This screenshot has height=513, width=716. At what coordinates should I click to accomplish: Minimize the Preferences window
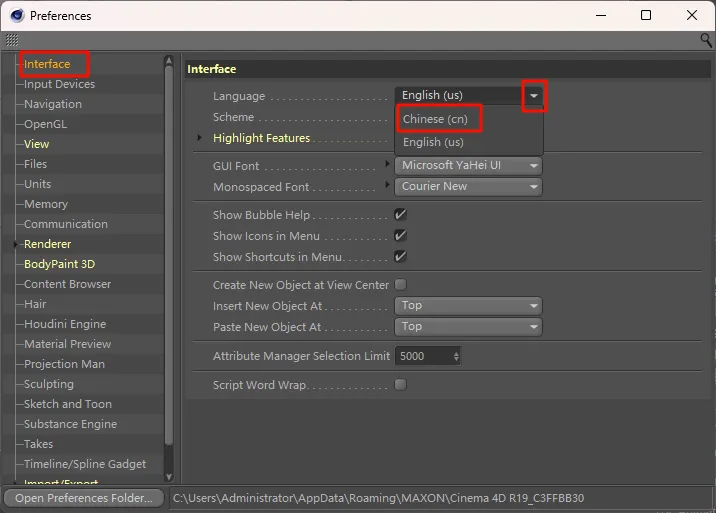[601, 16]
